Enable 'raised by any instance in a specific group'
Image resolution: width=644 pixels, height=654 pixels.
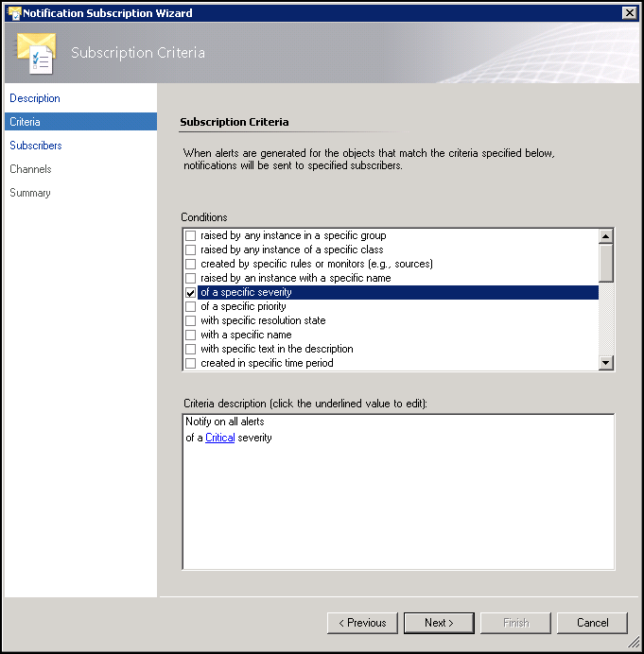[x=191, y=235]
